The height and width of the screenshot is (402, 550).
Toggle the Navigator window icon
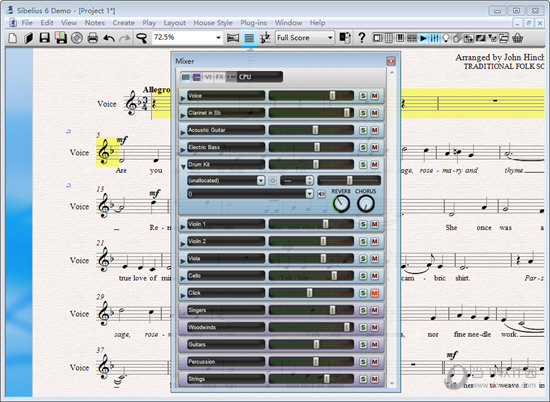tap(377, 38)
